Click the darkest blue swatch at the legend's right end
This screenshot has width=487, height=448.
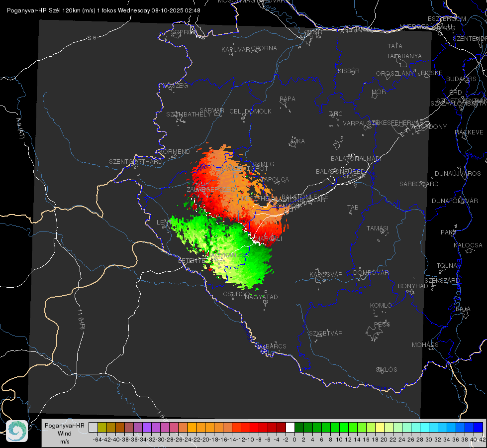click(479, 428)
